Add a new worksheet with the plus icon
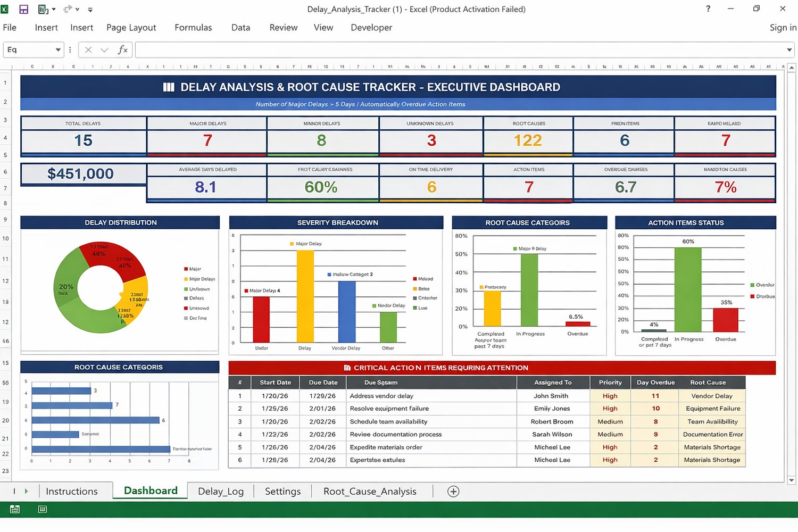This screenshot has width=798, height=532. (x=453, y=491)
